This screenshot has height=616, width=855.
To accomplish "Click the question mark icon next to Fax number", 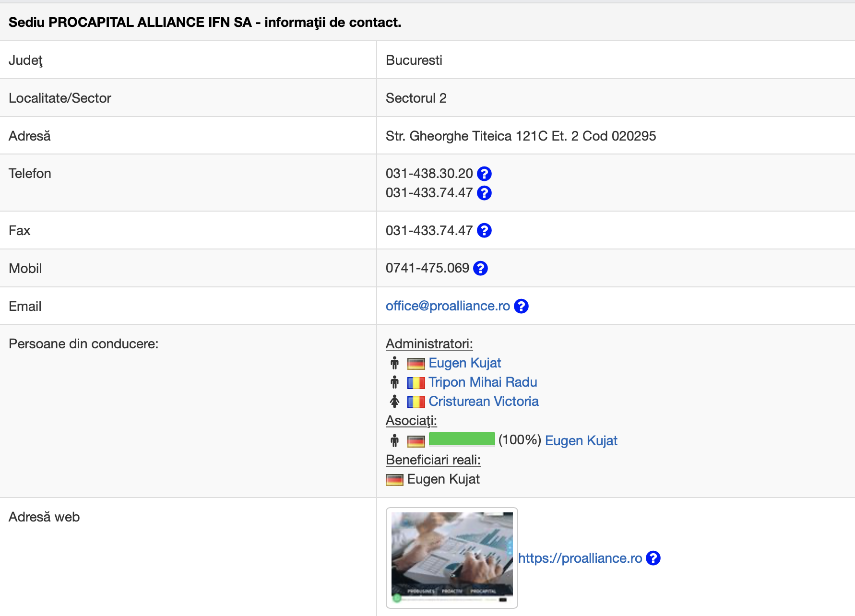I will click(x=484, y=231).
